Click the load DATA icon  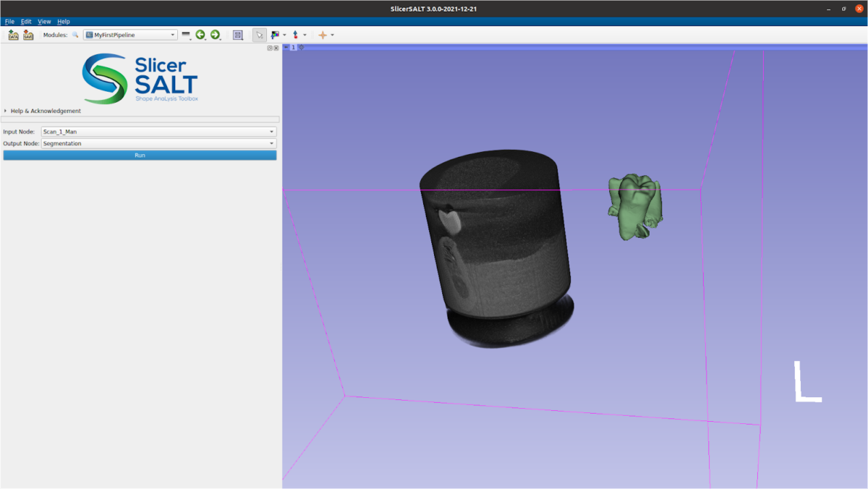click(13, 35)
